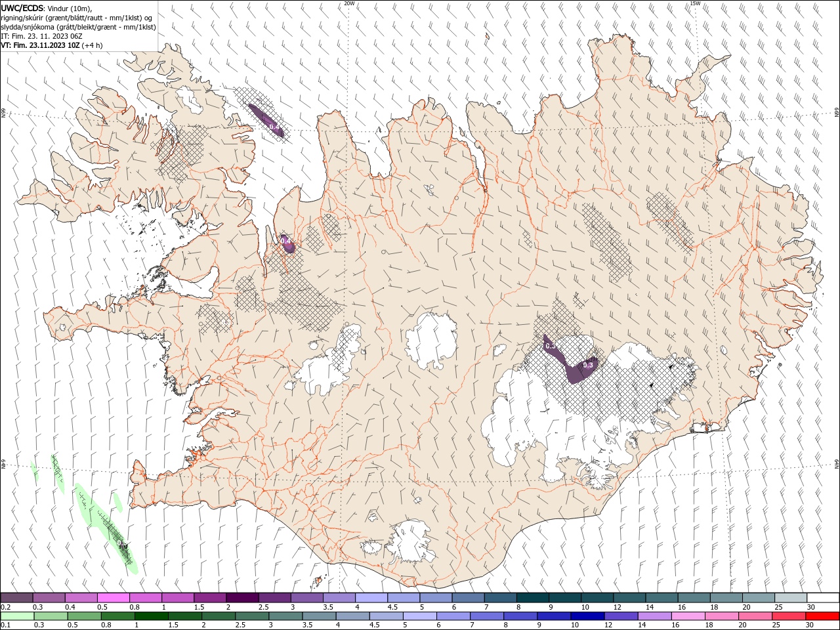
Task: Click 0.4 label on offshore purple streak
Action: 274,127
